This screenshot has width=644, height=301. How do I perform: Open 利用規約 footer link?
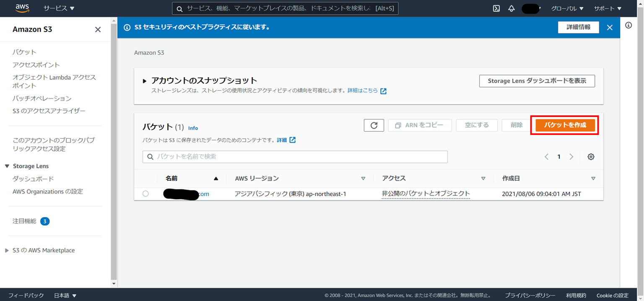(576, 296)
